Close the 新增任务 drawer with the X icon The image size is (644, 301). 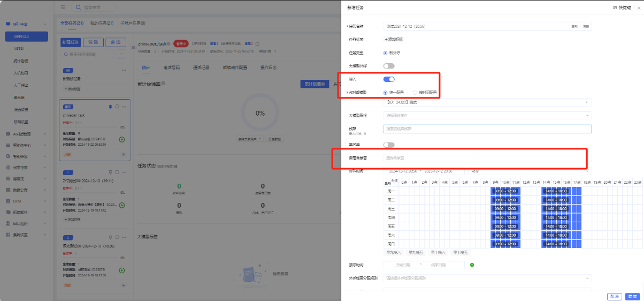tap(638, 8)
